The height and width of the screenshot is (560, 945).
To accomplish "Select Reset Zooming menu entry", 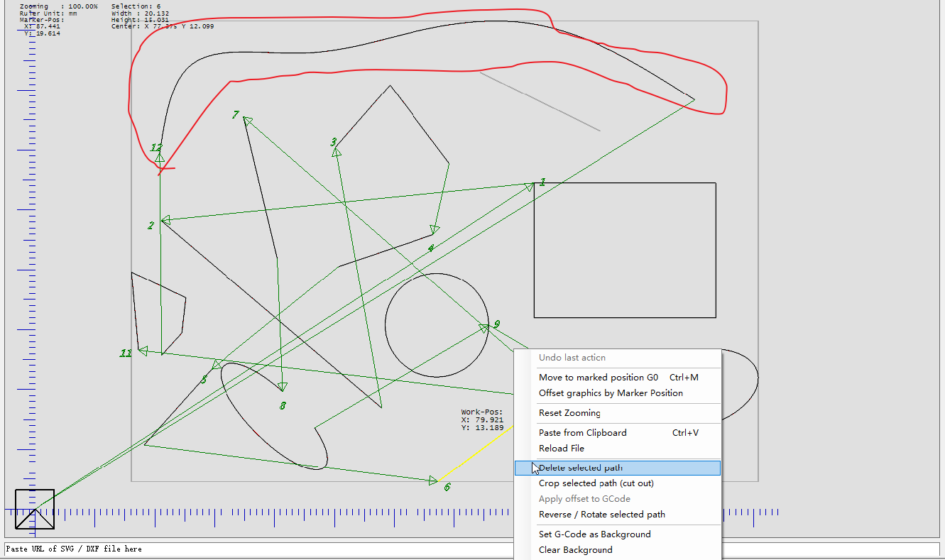I will [x=569, y=413].
